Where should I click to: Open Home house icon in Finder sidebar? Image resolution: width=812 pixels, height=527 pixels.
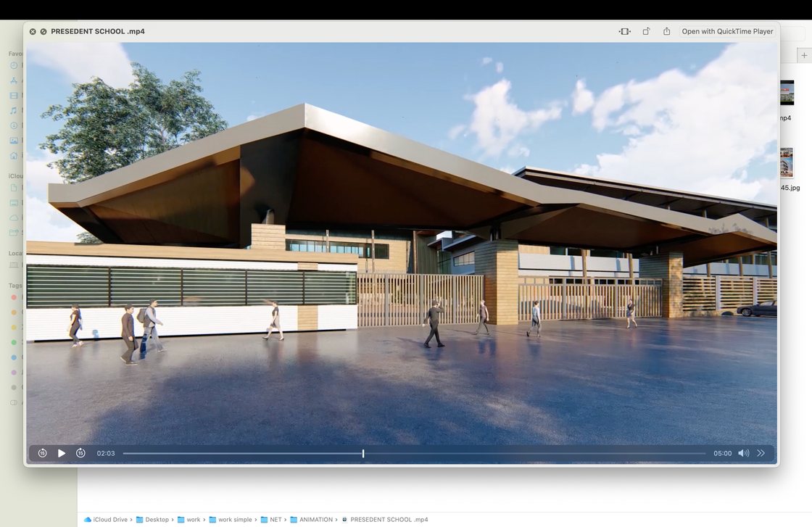(x=14, y=155)
